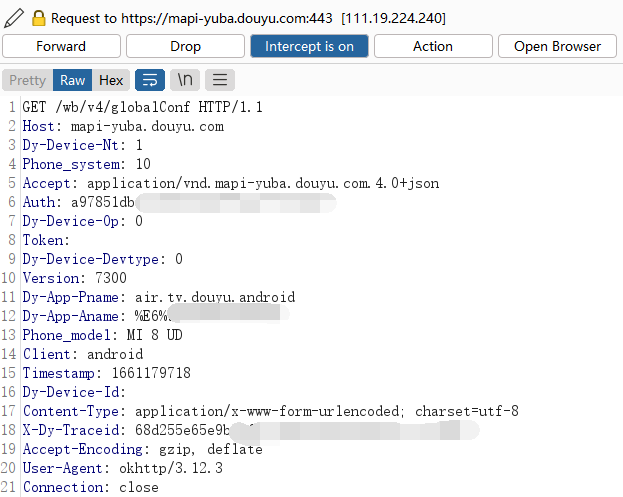Click the IP address [111.19.224.240]
This screenshot has height=497, width=623.
tap(393, 18)
